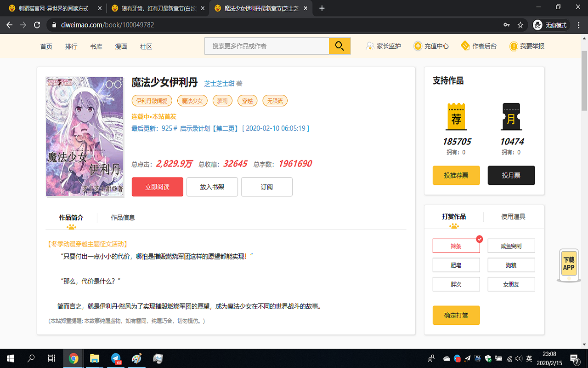588x368 pixels.
Task: Open a new browser tab
Action: (322, 8)
